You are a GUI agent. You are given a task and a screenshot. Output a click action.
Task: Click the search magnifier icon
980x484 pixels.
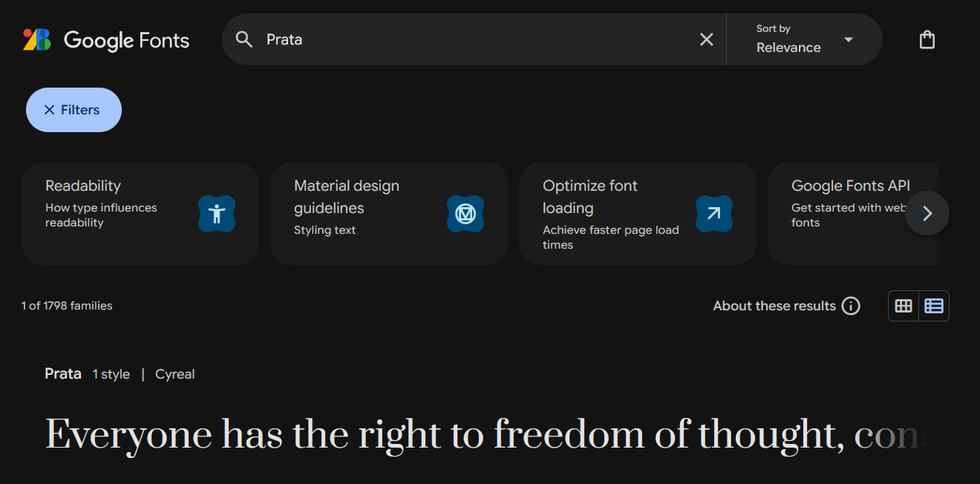click(244, 39)
